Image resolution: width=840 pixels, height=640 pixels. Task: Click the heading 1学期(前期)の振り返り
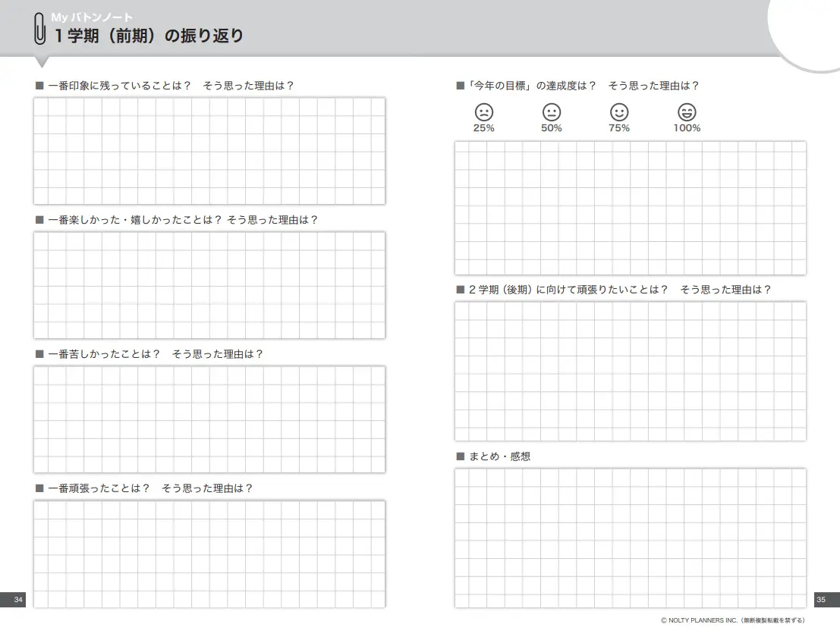(x=149, y=36)
